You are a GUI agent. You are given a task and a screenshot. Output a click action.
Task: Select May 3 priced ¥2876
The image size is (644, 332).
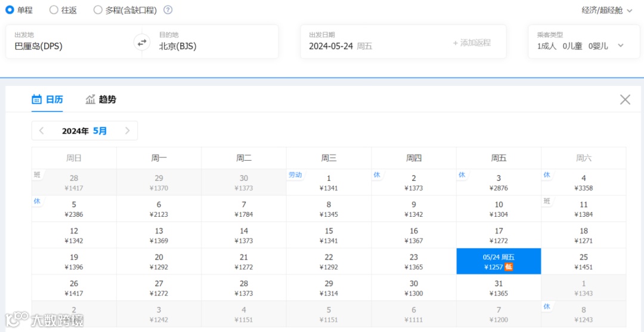click(499, 182)
